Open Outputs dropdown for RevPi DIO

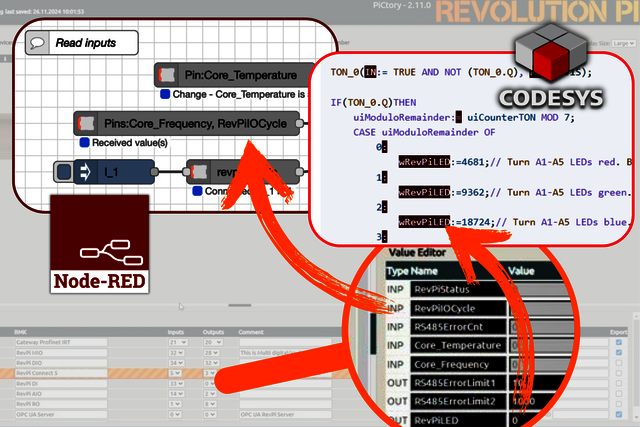click(x=213, y=363)
